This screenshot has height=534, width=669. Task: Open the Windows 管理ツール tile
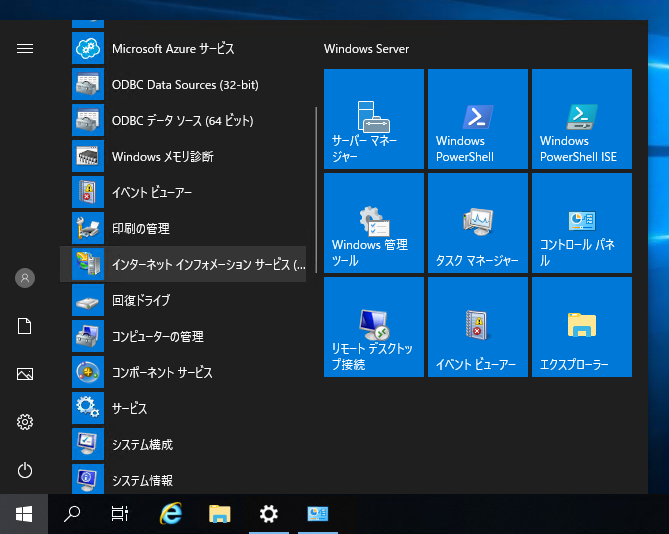coord(374,223)
